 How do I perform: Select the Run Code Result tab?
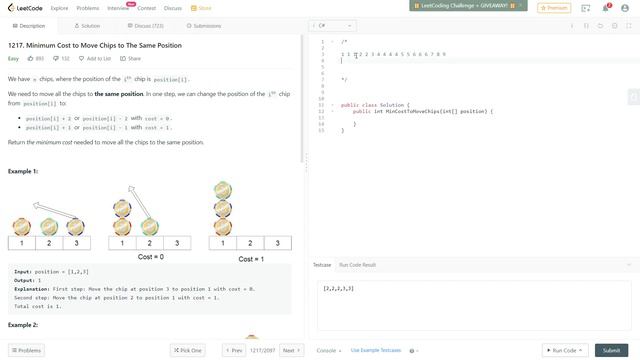point(358,265)
